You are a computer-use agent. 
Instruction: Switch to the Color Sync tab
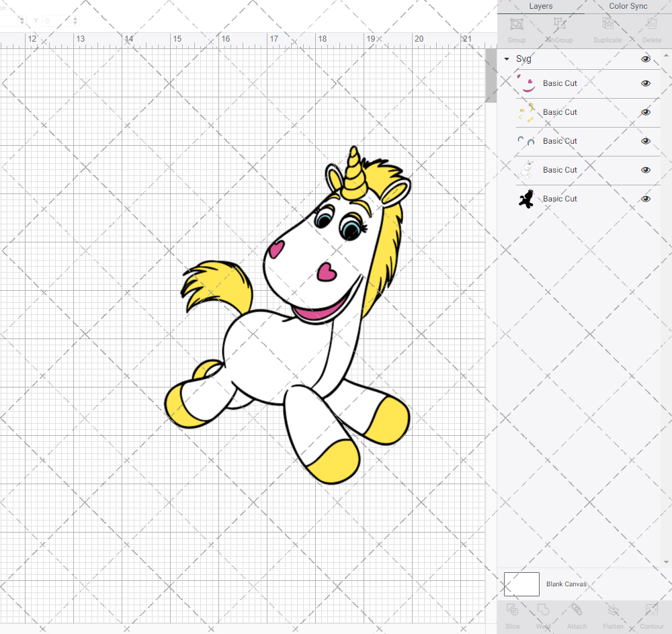(628, 6)
